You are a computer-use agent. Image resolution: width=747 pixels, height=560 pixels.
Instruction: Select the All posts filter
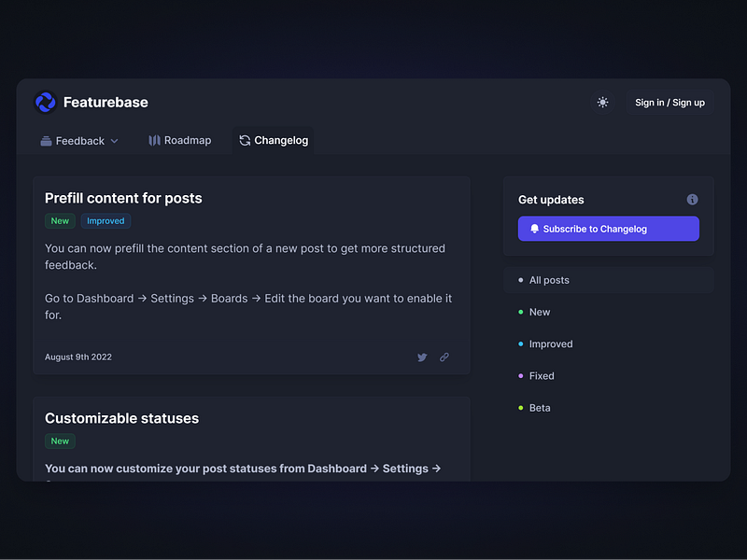pos(550,279)
